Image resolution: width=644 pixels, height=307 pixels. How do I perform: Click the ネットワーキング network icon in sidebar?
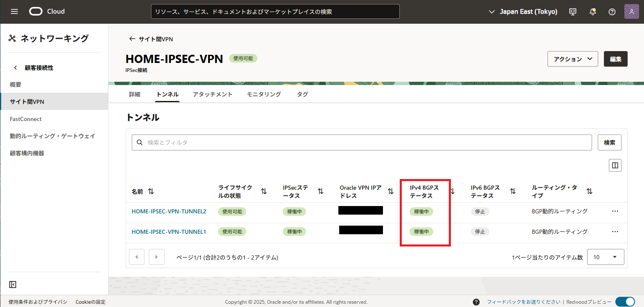coord(12,38)
